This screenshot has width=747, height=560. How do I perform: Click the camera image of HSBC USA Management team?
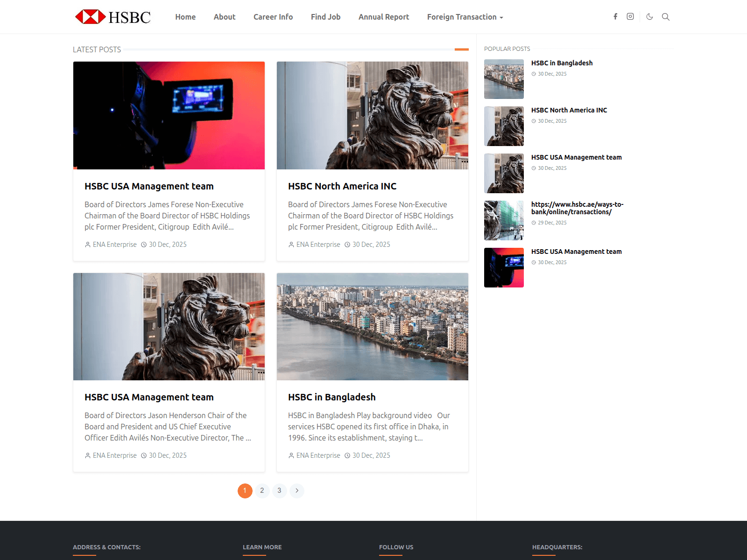[x=169, y=115]
